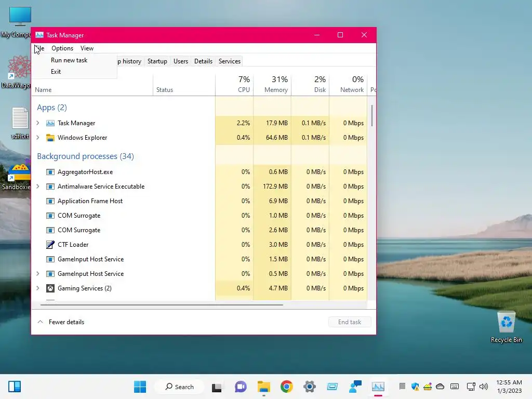The height and width of the screenshot is (399, 532).
Task: Sort processes by Memory column
Action: pyautogui.click(x=272, y=84)
